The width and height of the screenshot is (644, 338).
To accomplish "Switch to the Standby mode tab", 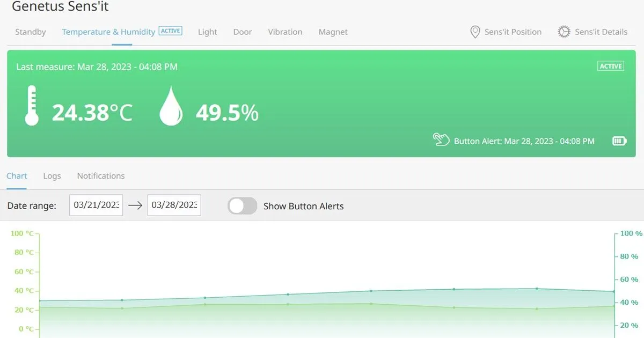I will pos(31,32).
